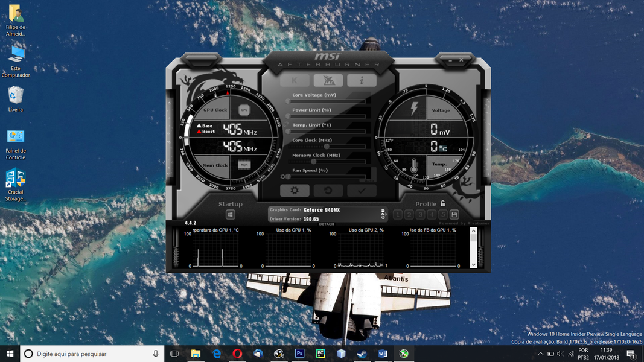Adjust the Memory Clock (MHz) slider
644x362 pixels.
point(327,162)
